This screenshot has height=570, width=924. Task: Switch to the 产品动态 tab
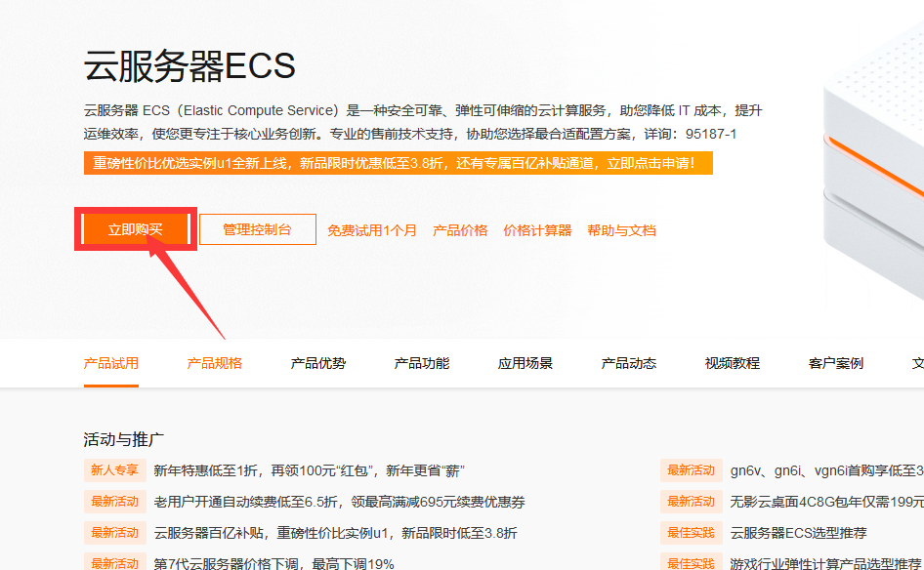pos(629,363)
